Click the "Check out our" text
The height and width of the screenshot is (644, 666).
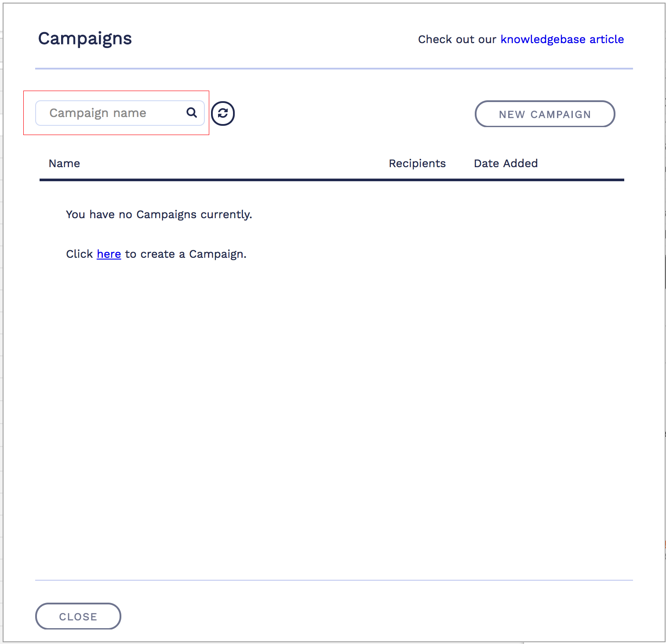pyautogui.click(x=457, y=40)
